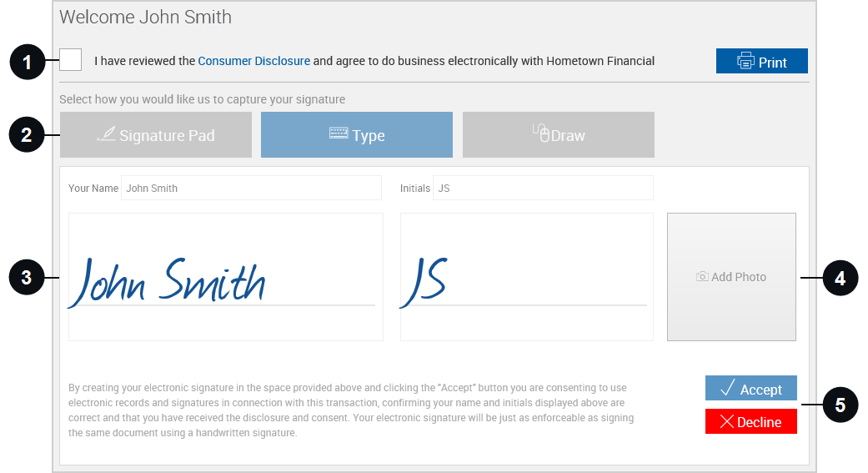Switch to the Draw signature option
This screenshot has width=868, height=473.
(559, 134)
